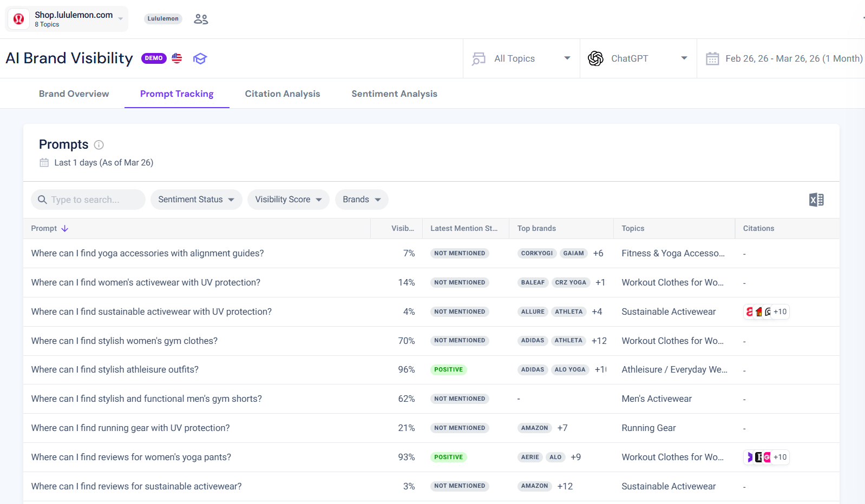Click the Lululemon tag button
The height and width of the screenshot is (504, 865).
[x=163, y=18]
